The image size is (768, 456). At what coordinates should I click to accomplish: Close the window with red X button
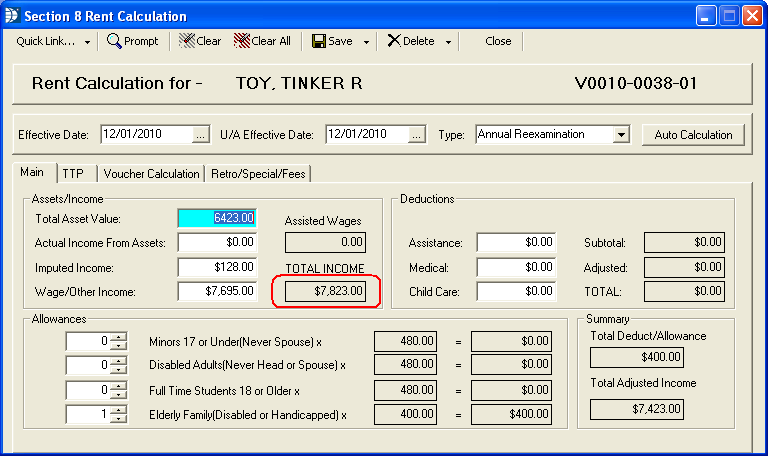point(752,16)
